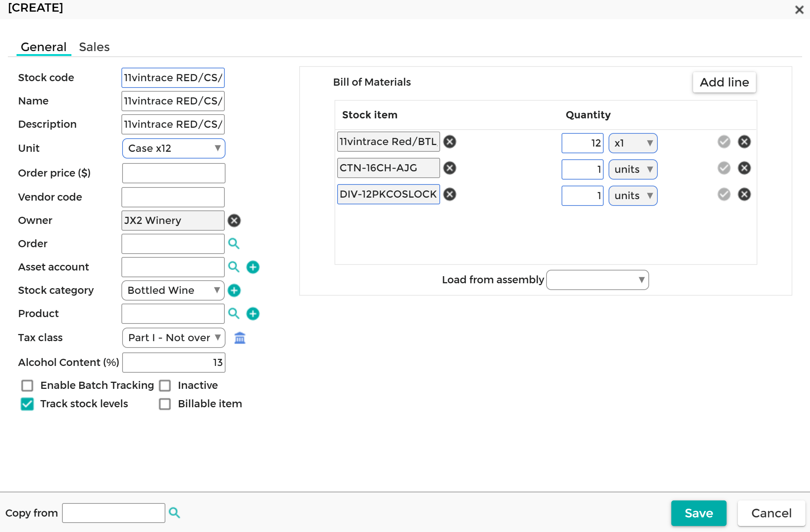Viewport: 810px width, 532px height.
Task: Edit the Description field
Action: coord(173,124)
